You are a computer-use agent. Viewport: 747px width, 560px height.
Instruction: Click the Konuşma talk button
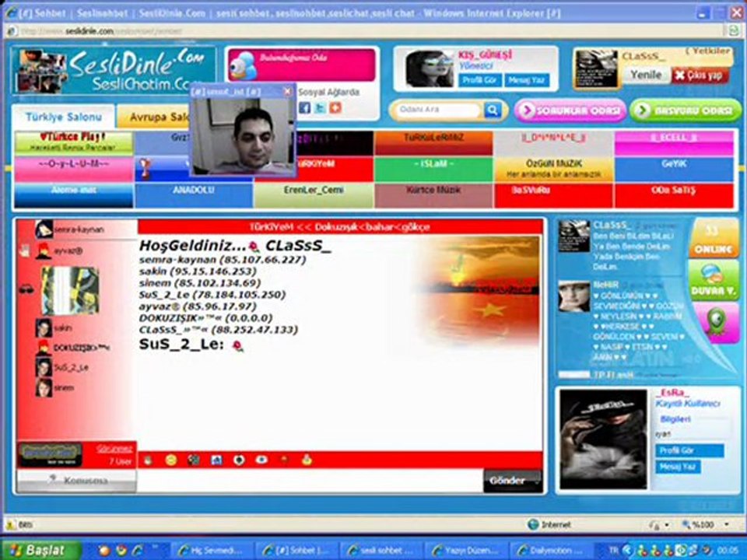(x=77, y=481)
